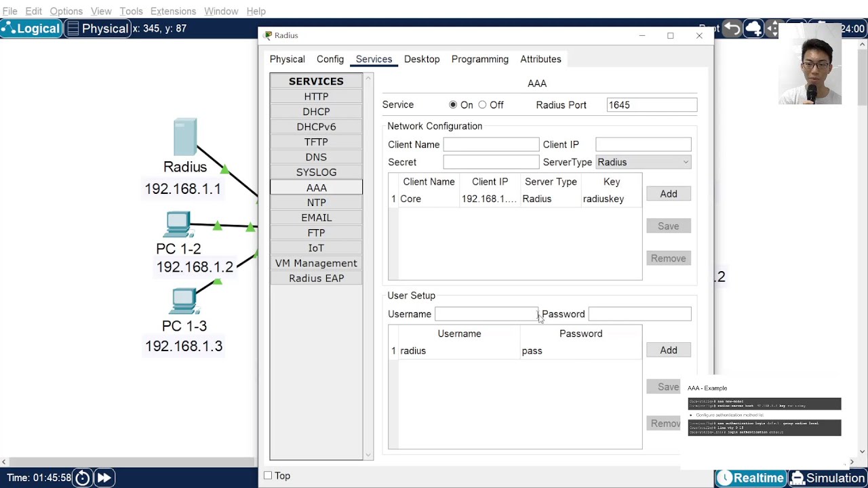Viewport: 868px width, 488px height.
Task: Click the power cycle devices icon beside Time
Action: [83, 478]
